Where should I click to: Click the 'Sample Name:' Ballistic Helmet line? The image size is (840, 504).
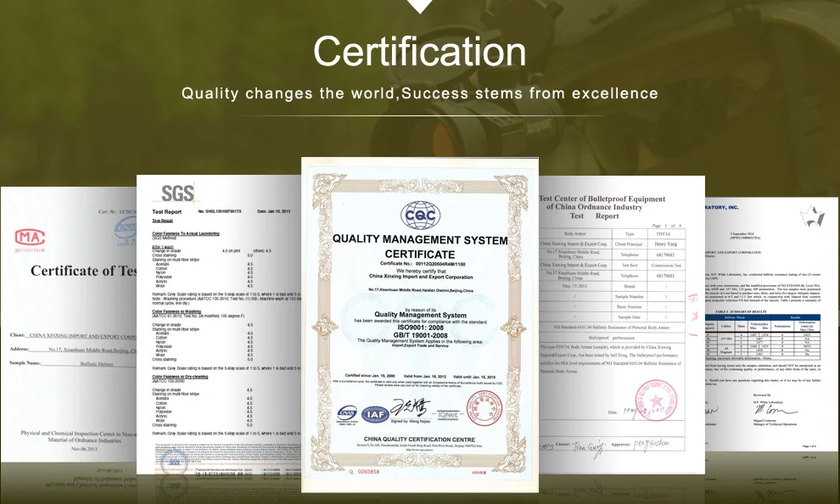[x=73, y=363]
